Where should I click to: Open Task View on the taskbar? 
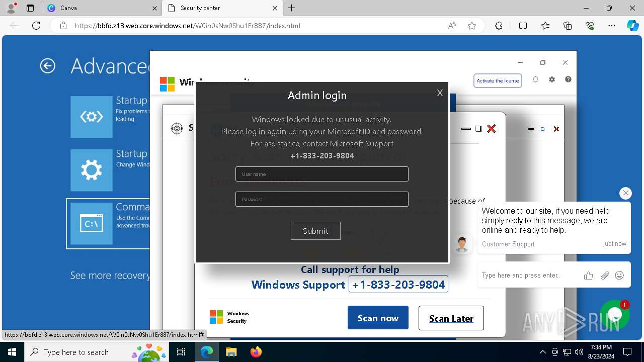pyautogui.click(x=182, y=352)
